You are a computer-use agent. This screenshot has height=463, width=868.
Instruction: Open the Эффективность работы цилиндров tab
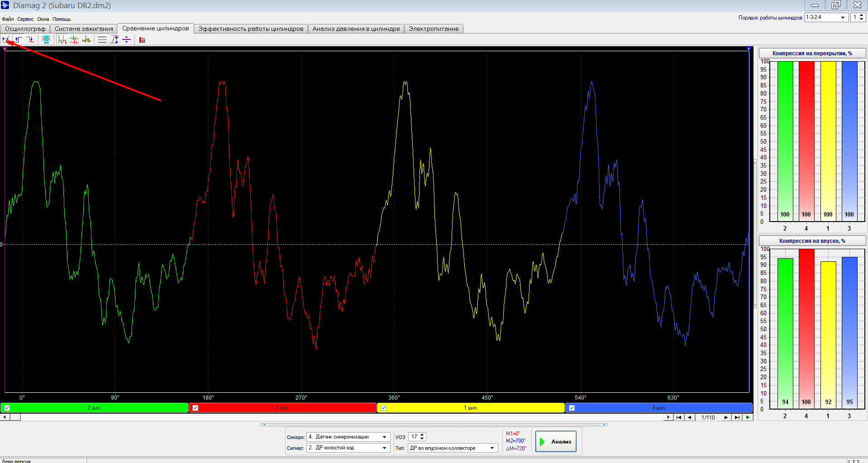(251, 29)
